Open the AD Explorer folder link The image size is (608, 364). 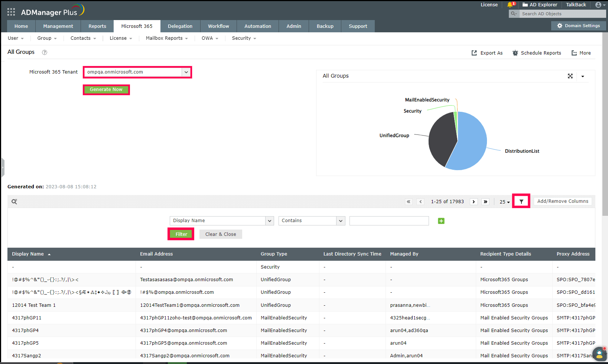click(x=540, y=5)
